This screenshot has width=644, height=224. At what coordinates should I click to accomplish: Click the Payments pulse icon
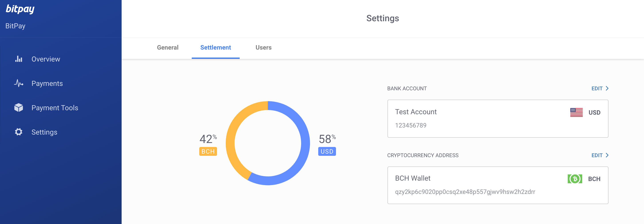tap(19, 83)
